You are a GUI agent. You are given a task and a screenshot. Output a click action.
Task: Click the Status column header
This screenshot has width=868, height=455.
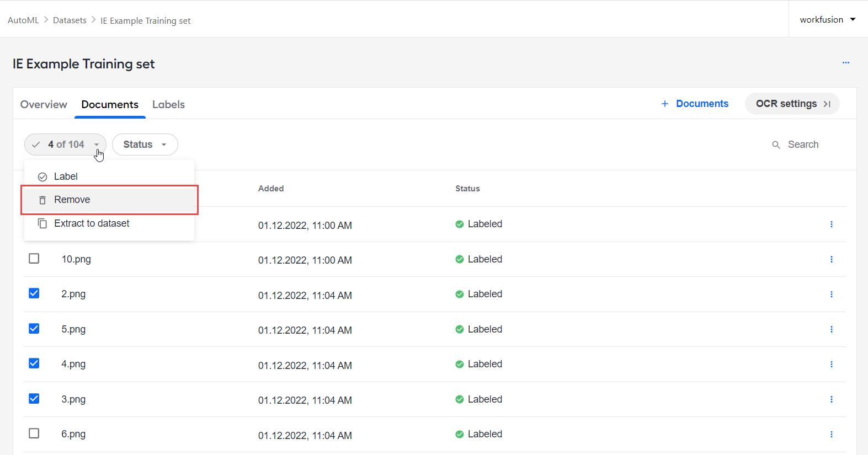[x=467, y=189]
